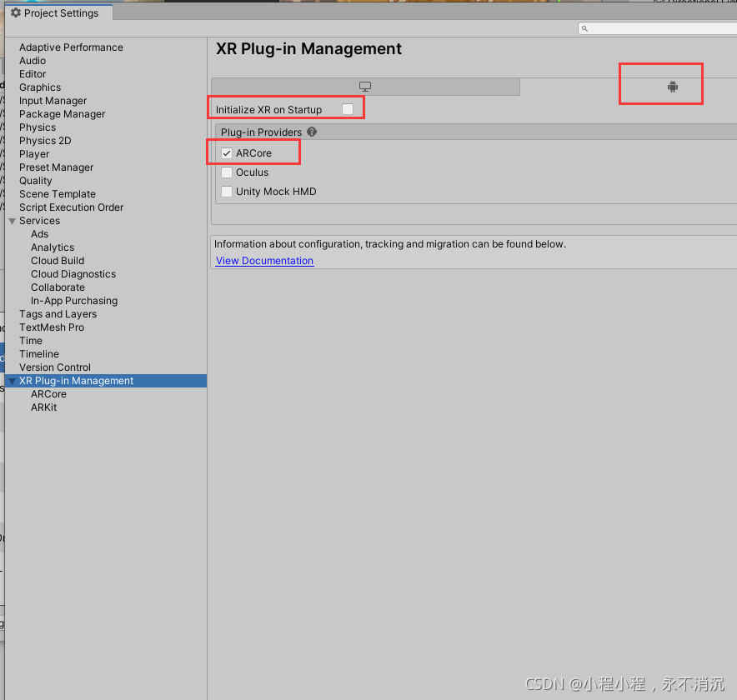Open the View Documentation link

pyautogui.click(x=264, y=261)
